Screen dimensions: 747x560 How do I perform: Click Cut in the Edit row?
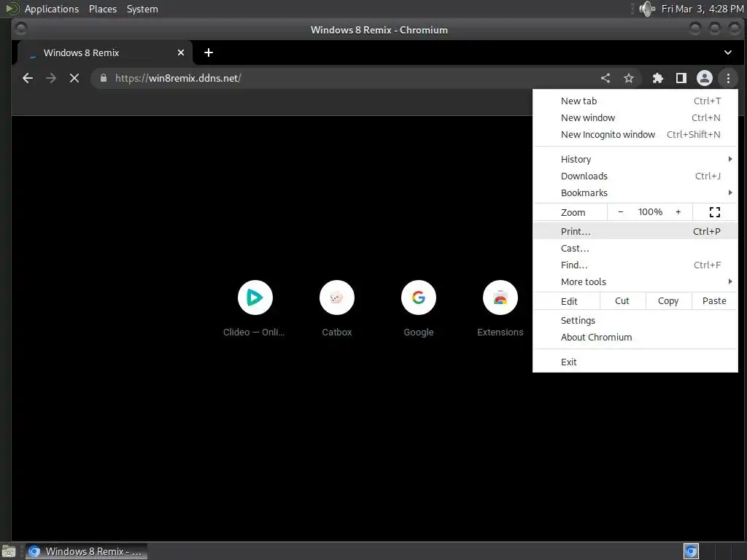coord(622,301)
